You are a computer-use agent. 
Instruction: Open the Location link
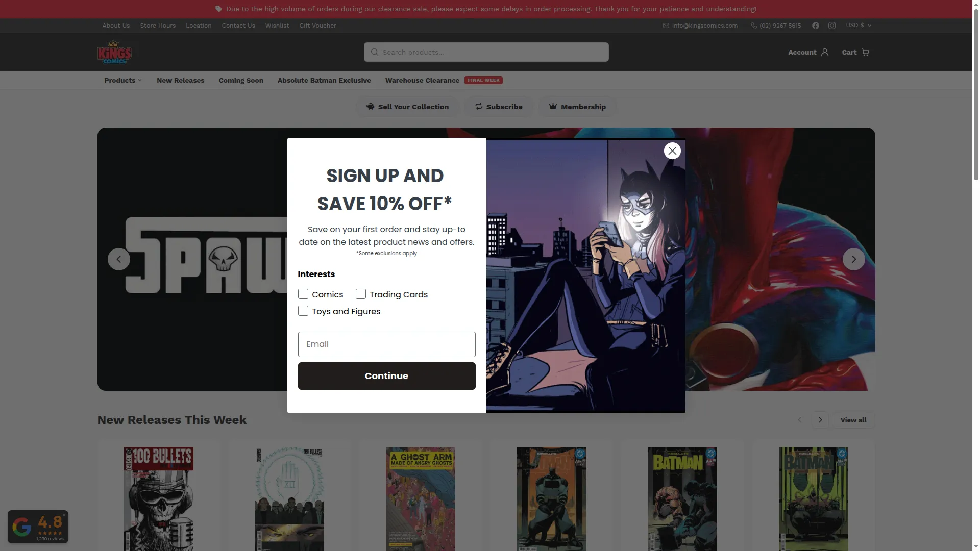click(x=199, y=26)
